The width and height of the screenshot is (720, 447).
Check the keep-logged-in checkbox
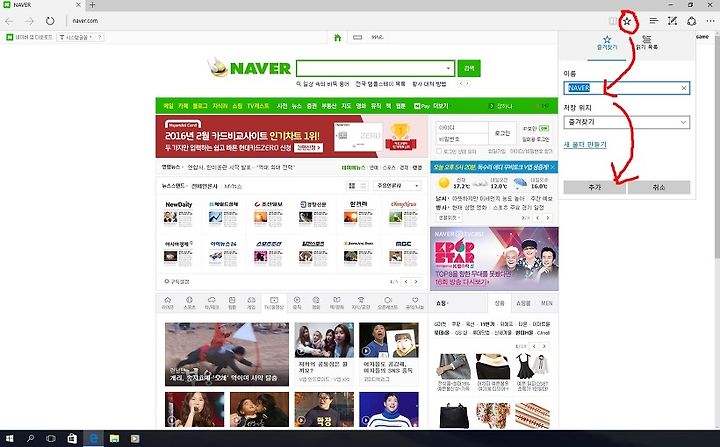click(x=439, y=151)
